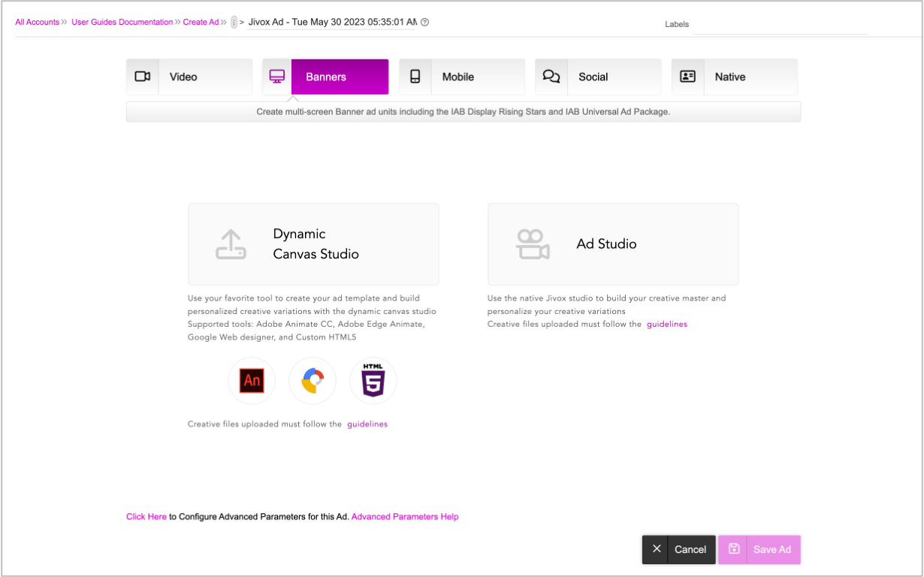Click the Native ID card icon

[x=687, y=77]
